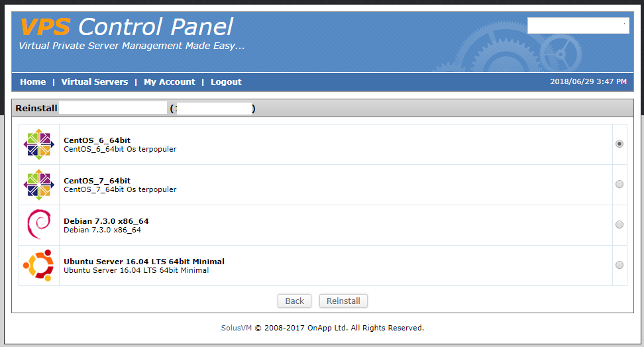Click the CentOS 6 logo icon
This screenshot has height=347, width=644.
[x=38, y=144]
